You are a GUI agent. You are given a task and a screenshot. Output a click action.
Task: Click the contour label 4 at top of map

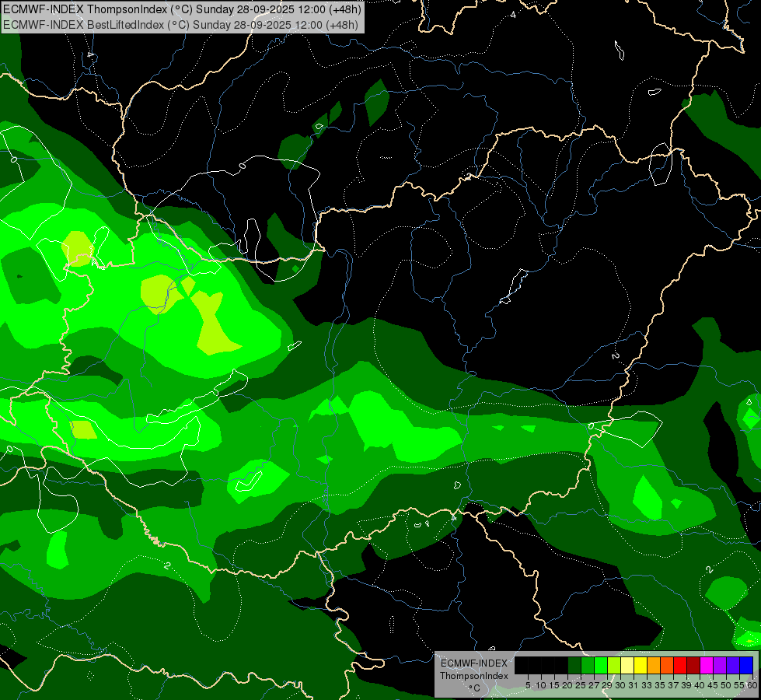tap(513, 15)
